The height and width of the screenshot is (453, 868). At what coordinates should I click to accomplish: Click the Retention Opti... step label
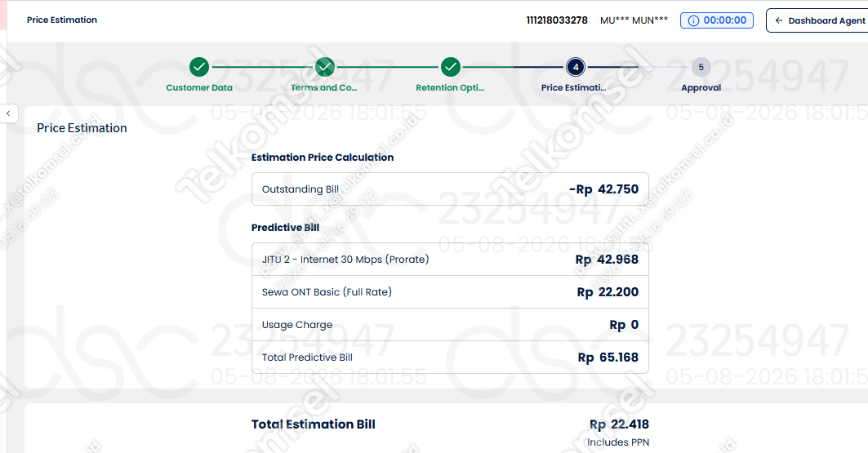(x=450, y=87)
